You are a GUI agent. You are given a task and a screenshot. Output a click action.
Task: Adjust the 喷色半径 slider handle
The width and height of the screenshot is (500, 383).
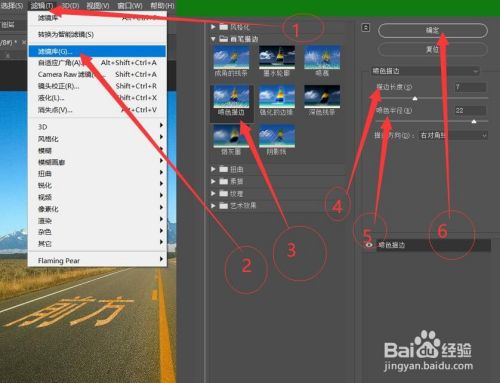pyautogui.click(x=474, y=122)
